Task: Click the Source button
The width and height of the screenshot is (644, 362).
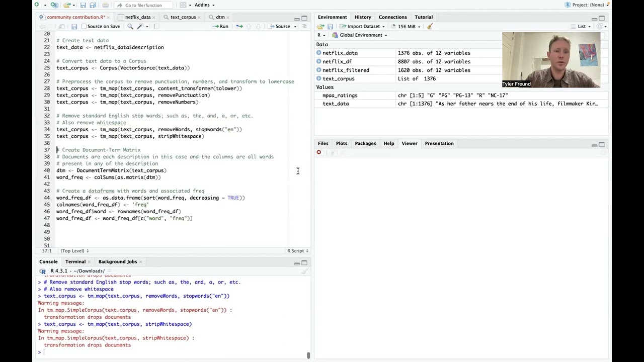Action: [x=280, y=26]
